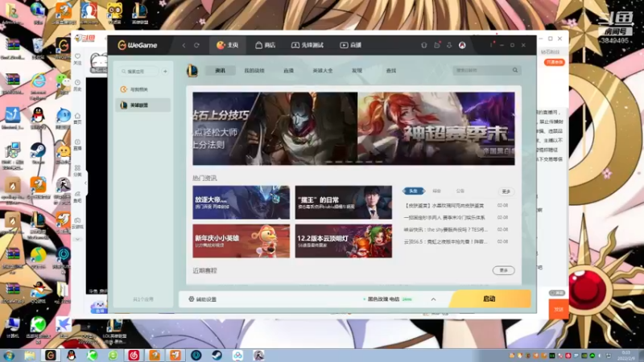The height and width of the screenshot is (362, 644).
Task: Open Steam from the taskbar
Action: click(217, 355)
